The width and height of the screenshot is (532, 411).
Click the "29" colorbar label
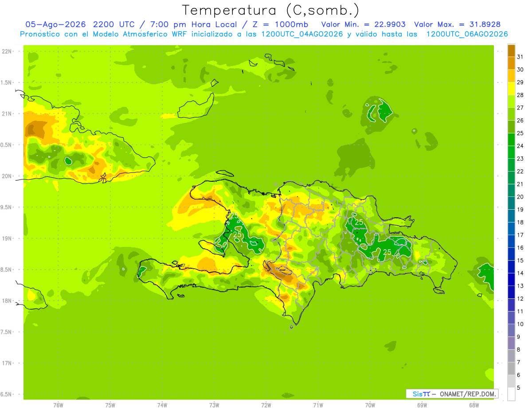pyautogui.click(x=520, y=82)
